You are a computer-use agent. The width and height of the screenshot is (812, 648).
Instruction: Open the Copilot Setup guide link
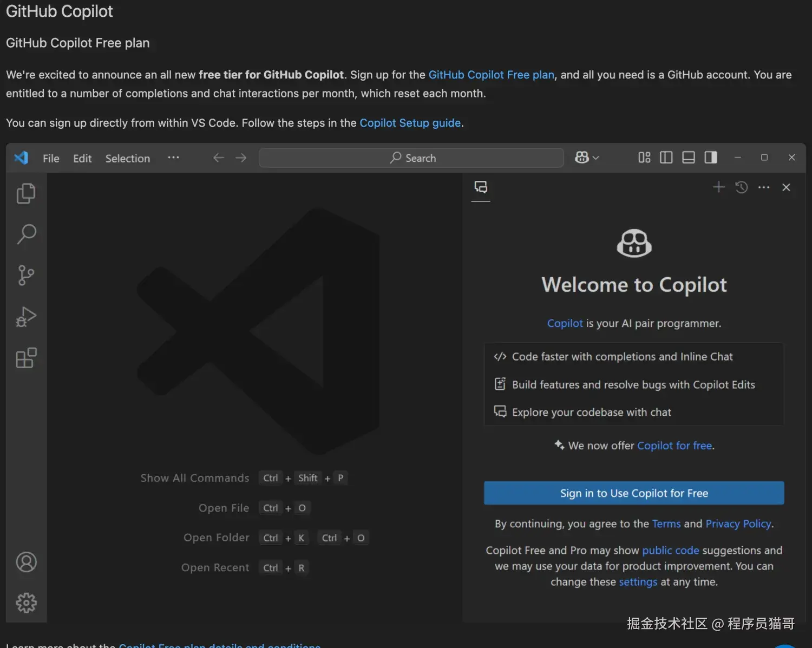[410, 123]
